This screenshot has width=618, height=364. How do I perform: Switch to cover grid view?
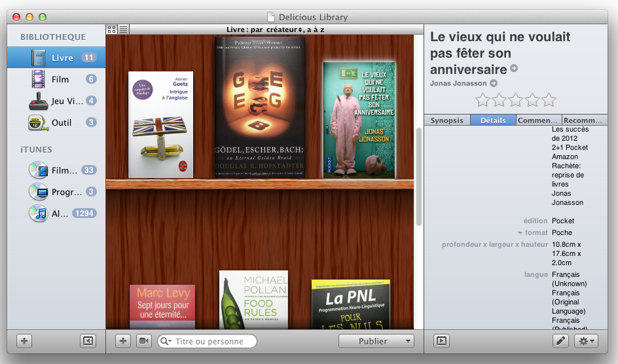[112, 29]
